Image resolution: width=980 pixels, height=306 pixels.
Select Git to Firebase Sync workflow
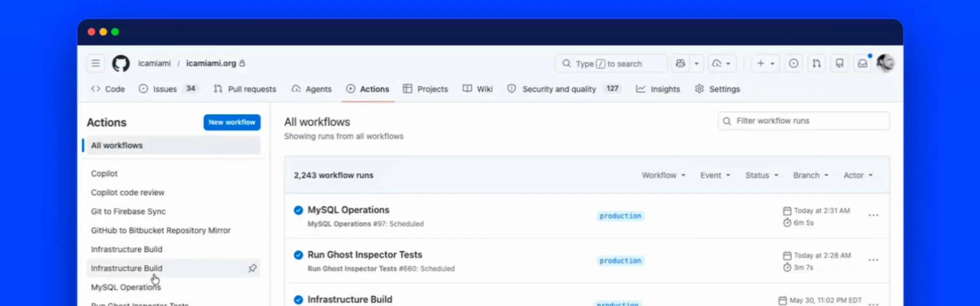pyautogui.click(x=128, y=211)
